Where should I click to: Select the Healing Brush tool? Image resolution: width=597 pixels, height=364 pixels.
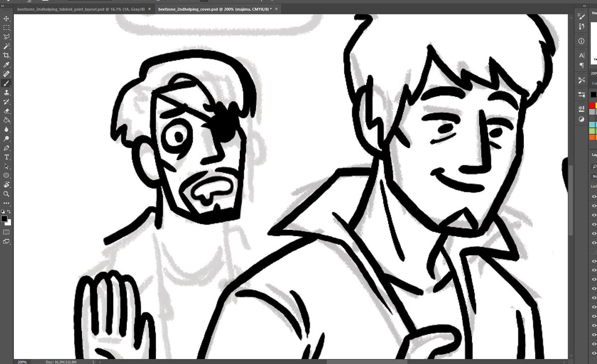click(6, 74)
